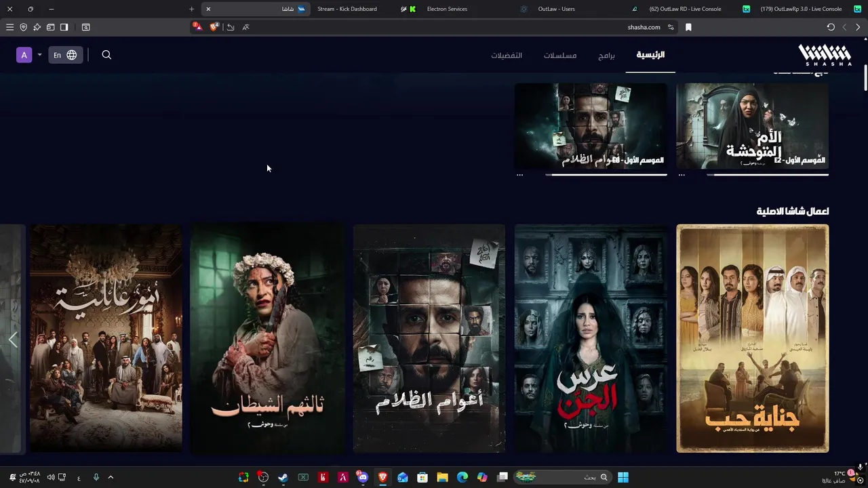Viewport: 868px width, 488px height.
Task: Click the page vertical scrollbar
Action: (x=865, y=78)
